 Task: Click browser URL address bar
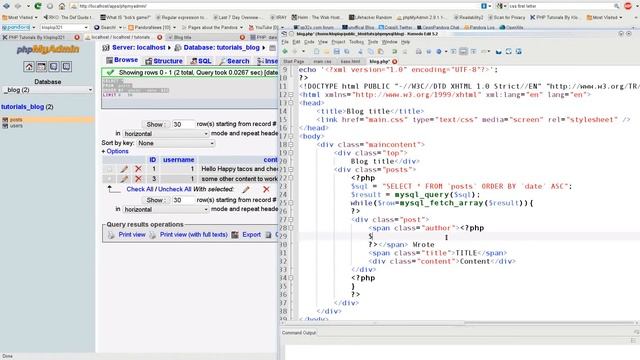click(278, 6)
